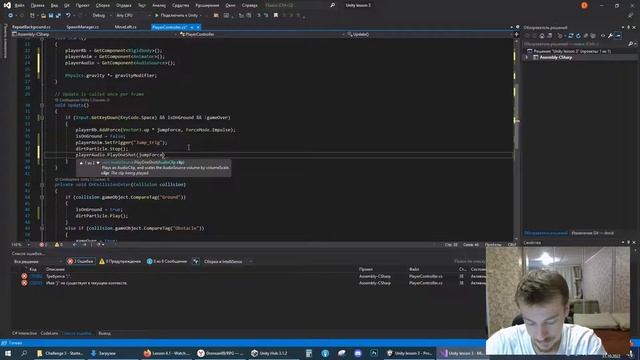Open the Анализ menu
The width and height of the screenshot is (640, 360).
click(159, 5)
